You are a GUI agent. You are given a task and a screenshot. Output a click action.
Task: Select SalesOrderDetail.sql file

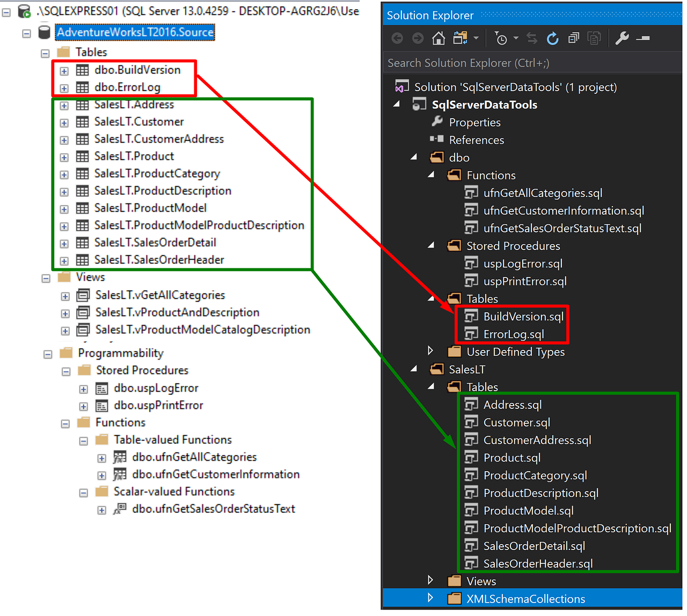pos(534,546)
